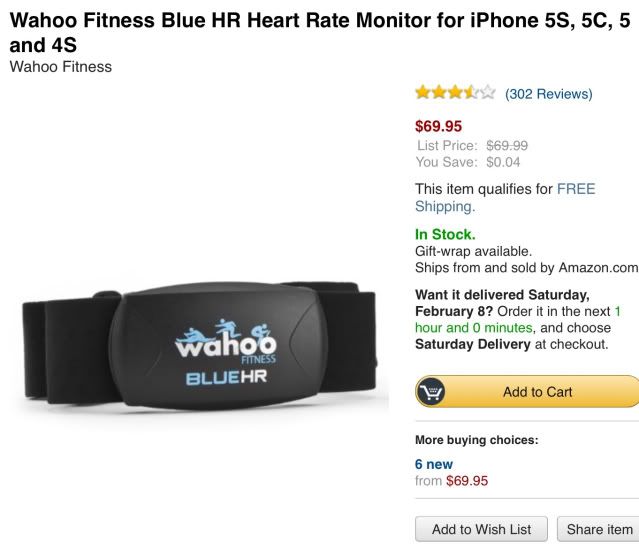
Task: Follow the FREE Shipping link
Action: coord(505,198)
